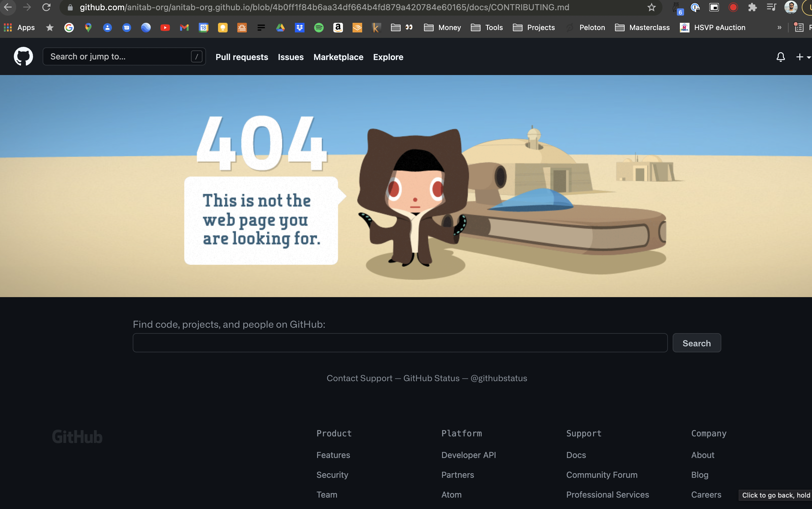Open the YouTube bookmark icon
This screenshot has height=509, width=812.
pyautogui.click(x=165, y=28)
